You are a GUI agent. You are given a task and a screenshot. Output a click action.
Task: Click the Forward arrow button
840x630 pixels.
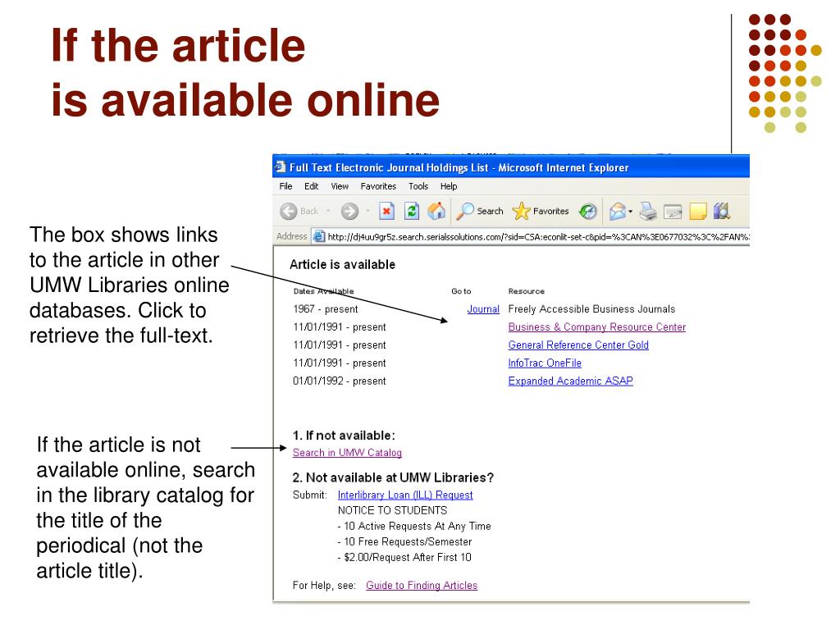(x=349, y=211)
